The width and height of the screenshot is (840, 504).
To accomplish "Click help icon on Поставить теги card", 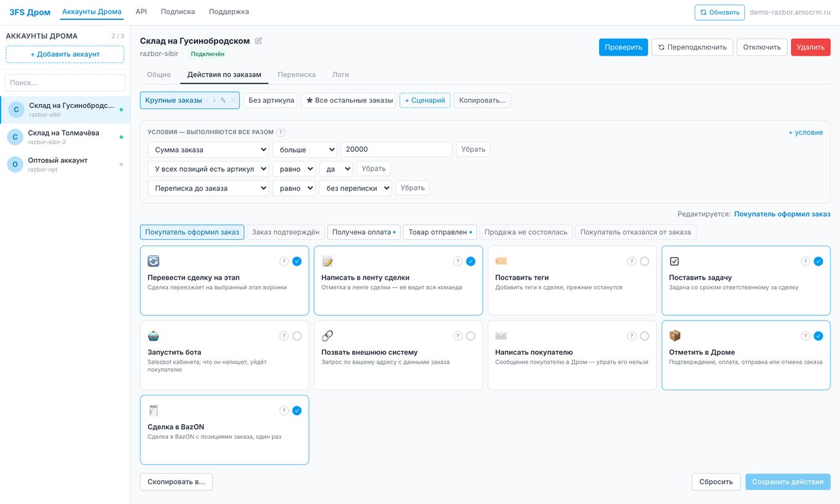I will 631,262.
